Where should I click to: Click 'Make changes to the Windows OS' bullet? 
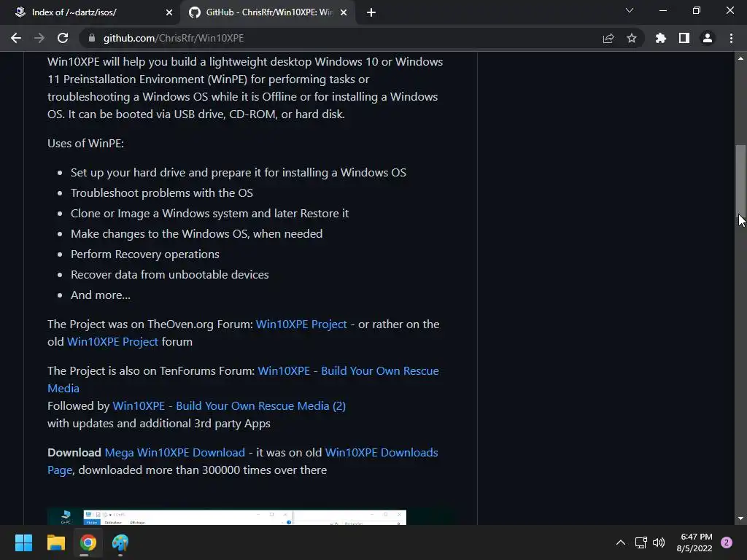coord(196,234)
